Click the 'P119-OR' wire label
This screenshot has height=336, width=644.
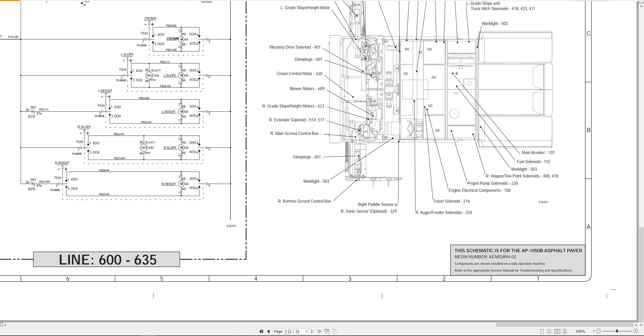pos(13,37)
